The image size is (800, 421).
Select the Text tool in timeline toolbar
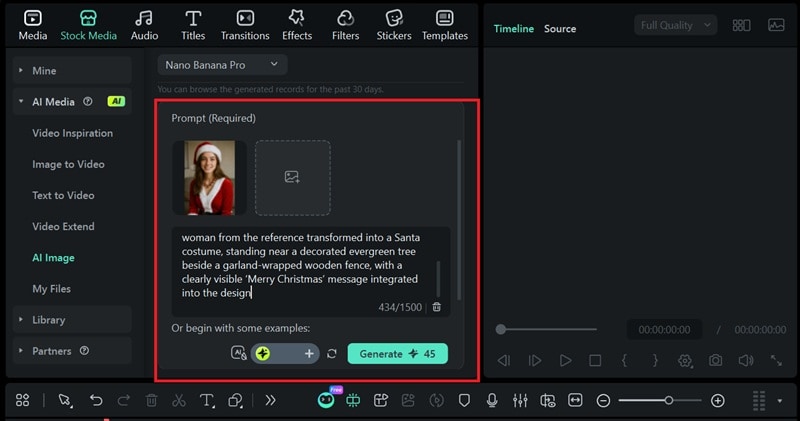207,401
